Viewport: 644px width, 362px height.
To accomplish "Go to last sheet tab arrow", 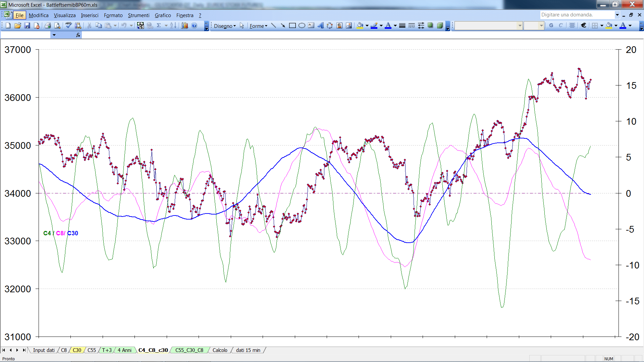I will [x=24, y=350].
